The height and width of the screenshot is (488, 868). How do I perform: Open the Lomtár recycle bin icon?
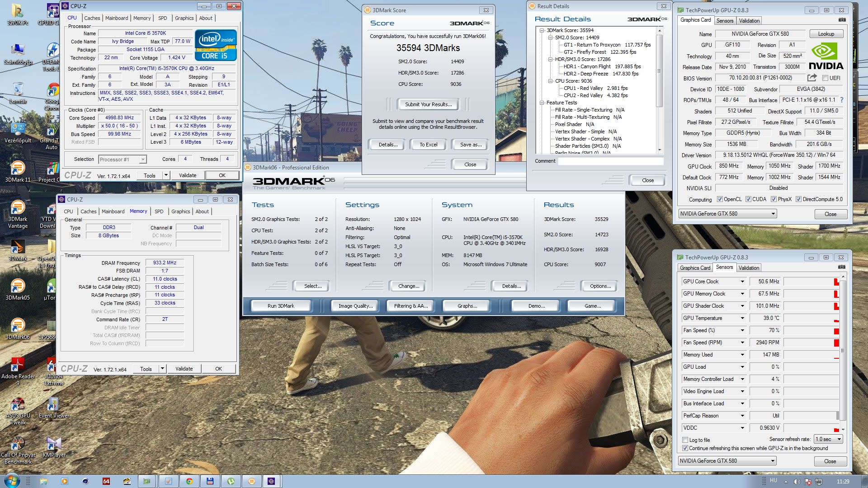(x=18, y=94)
